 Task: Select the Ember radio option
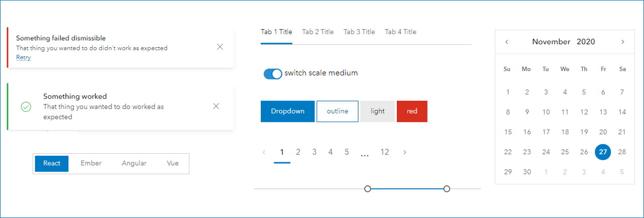91,163
